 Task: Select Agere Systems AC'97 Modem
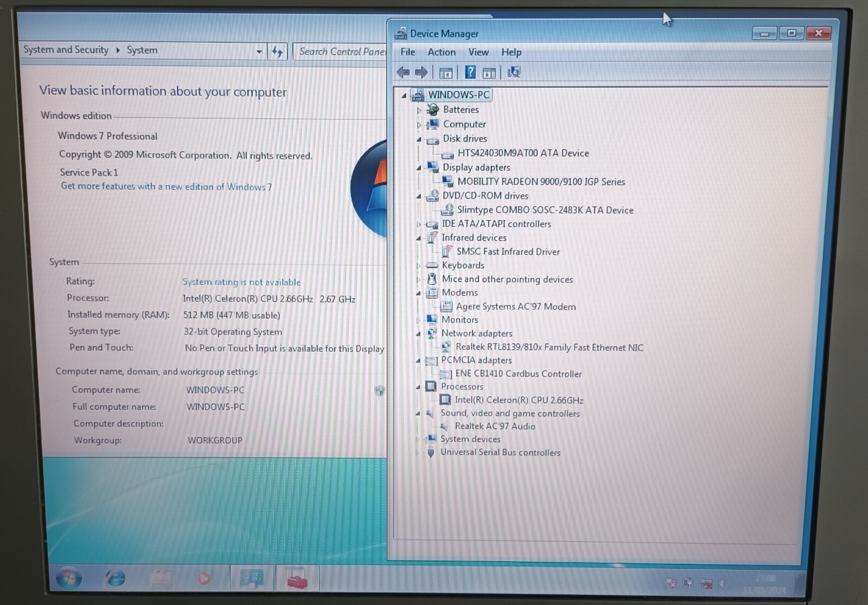click(516, 307)
